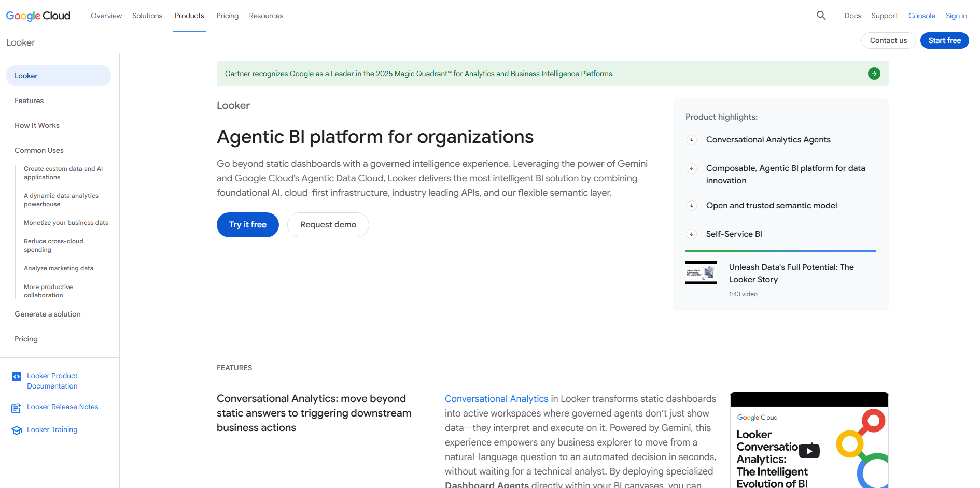Image resolution: width=980 pixels, height=488 pixels.
Task: Jump to Common Uses section
Action: [39, 150]
